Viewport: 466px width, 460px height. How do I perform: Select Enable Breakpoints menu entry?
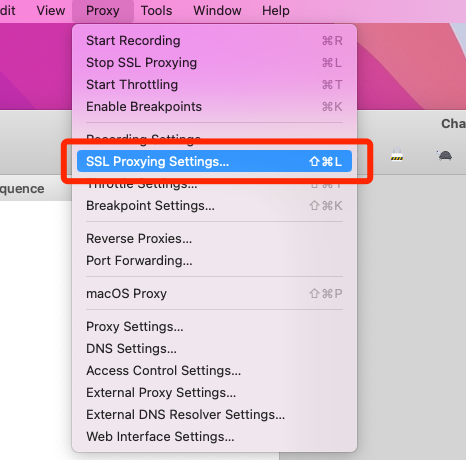(214, 107)
